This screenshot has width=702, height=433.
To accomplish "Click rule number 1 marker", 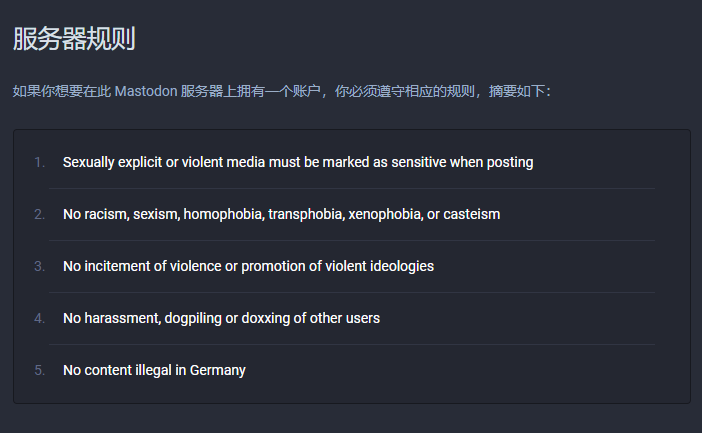I will point(40,162).
